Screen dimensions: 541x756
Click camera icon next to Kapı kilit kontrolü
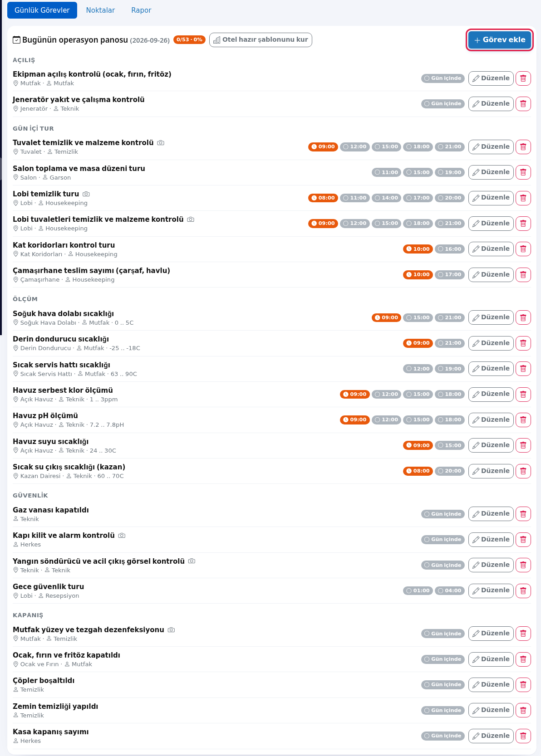pos(122,536)
